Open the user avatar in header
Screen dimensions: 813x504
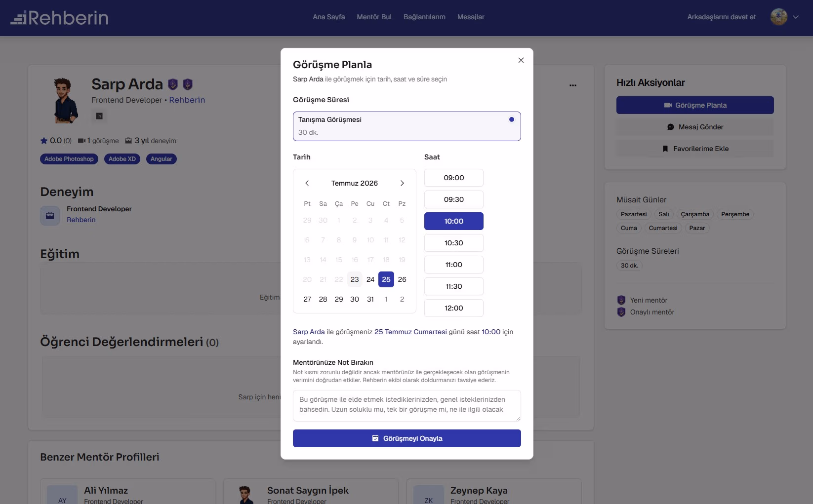click(x=779, y=17)
